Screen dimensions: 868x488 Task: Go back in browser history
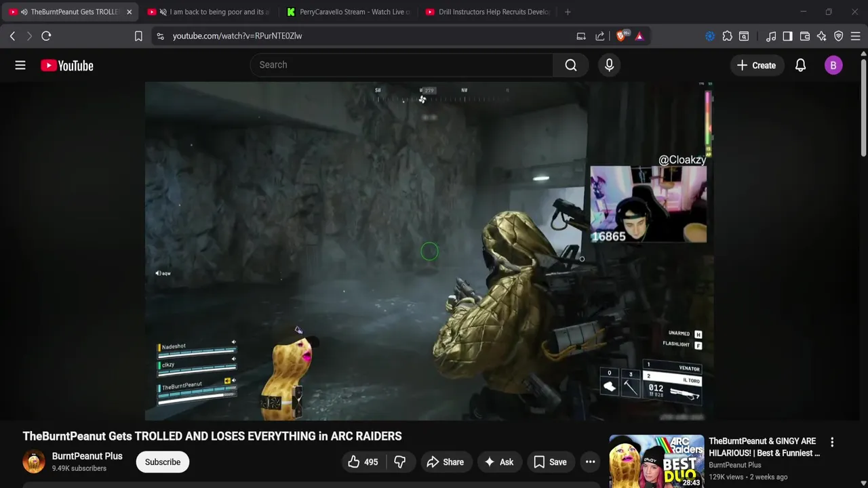click(12, 36)
